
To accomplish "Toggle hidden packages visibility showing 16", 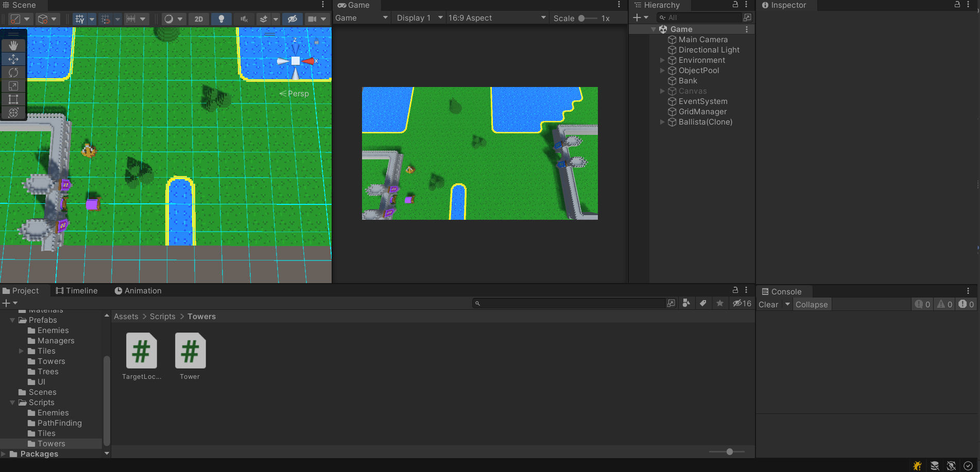I will (742, 303).
